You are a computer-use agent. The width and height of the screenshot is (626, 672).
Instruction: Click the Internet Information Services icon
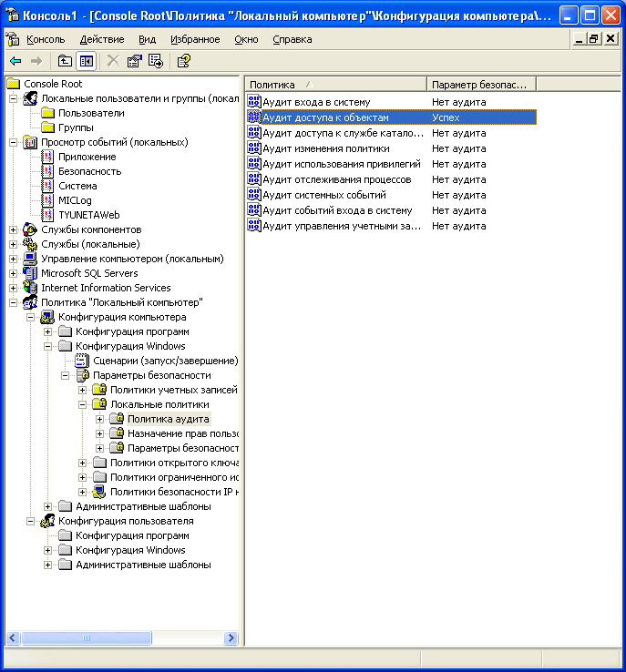click(30, 288)
